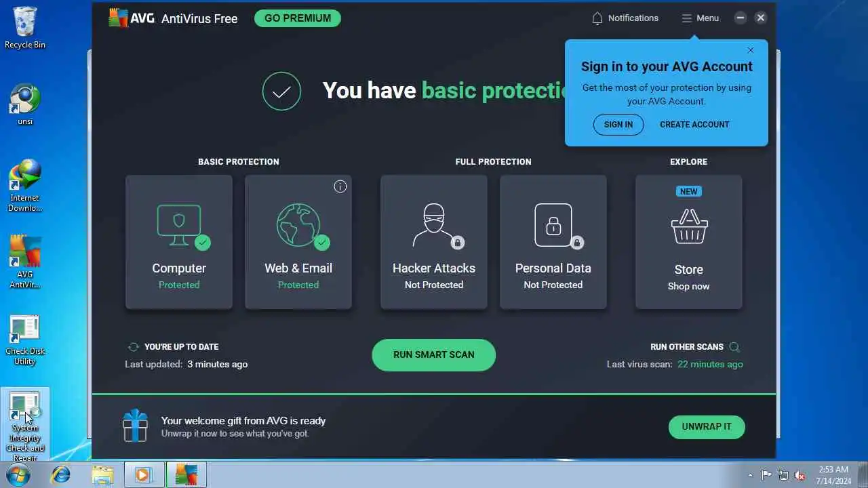Click the GO PREMIUM button
Viewport: 868px width, 488px height.
298,18
